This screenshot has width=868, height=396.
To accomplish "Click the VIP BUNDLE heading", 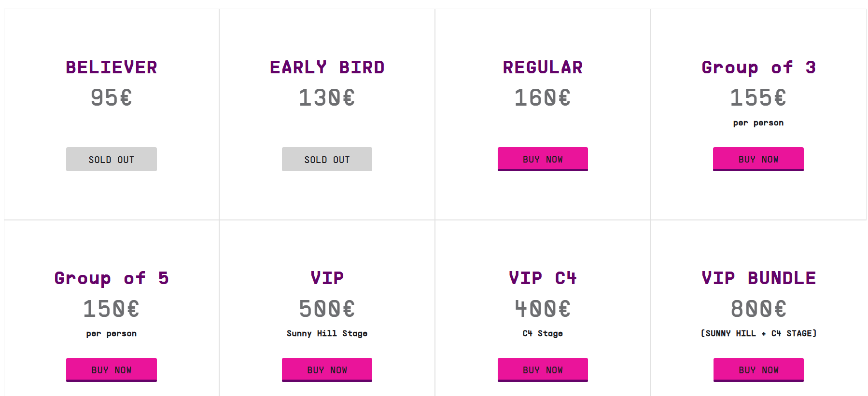I will 758,278.
